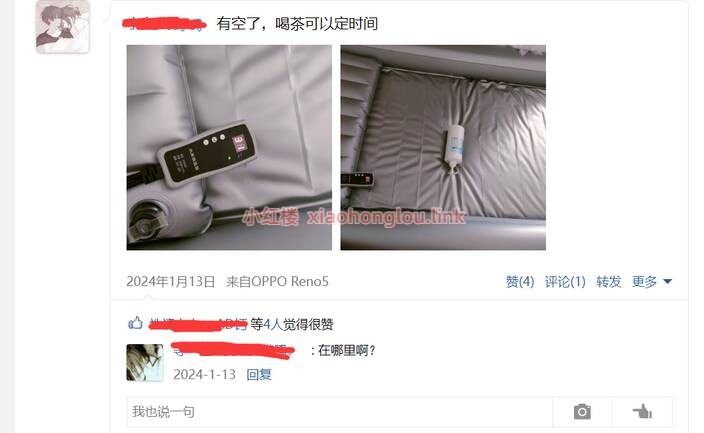
Task: Click the thumbs-up icon before likers list
Action: pos(135,323)
